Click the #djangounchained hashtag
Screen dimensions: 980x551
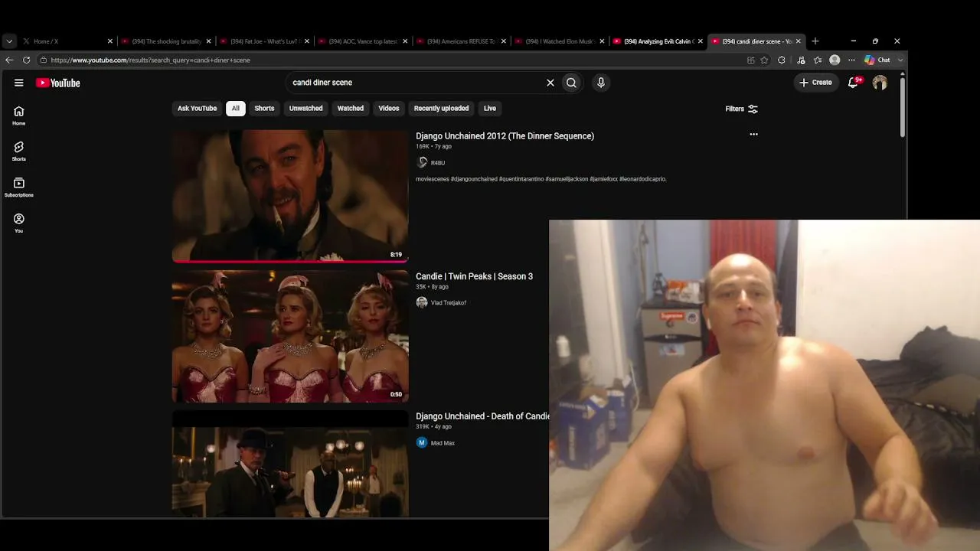474,179
